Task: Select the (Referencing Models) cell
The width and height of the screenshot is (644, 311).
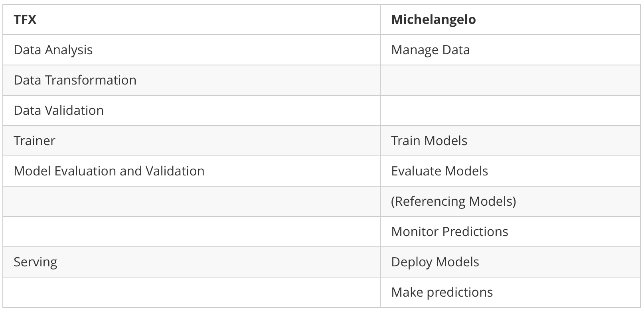Action: click(453, 201)
